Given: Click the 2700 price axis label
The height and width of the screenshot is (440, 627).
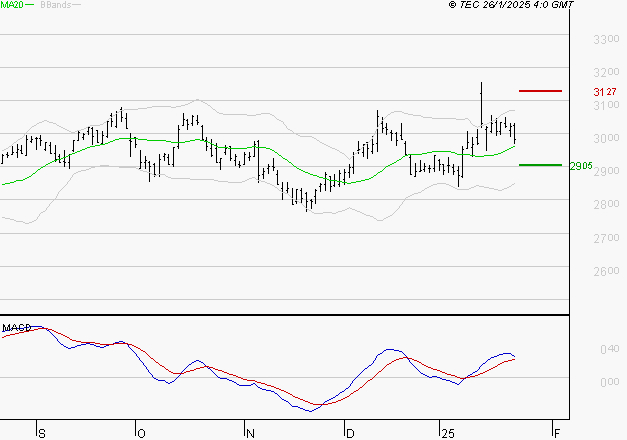Looking at the screenshot, I should (x=606, y=238).
